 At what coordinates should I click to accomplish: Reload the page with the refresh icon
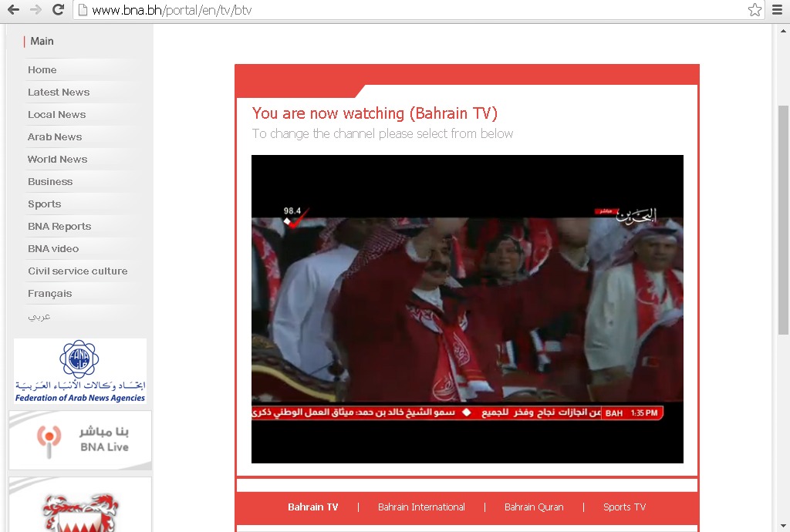tap(58, 9)
